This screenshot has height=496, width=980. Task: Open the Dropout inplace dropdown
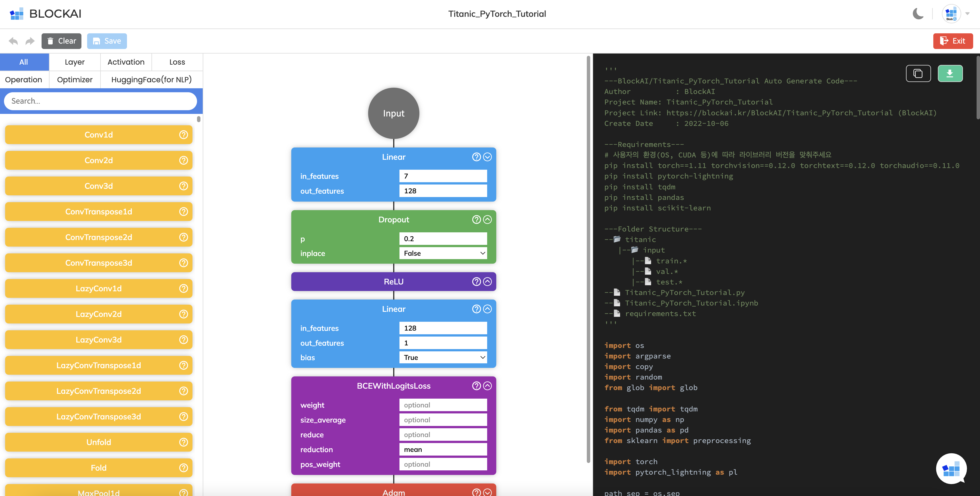(443, 253)
